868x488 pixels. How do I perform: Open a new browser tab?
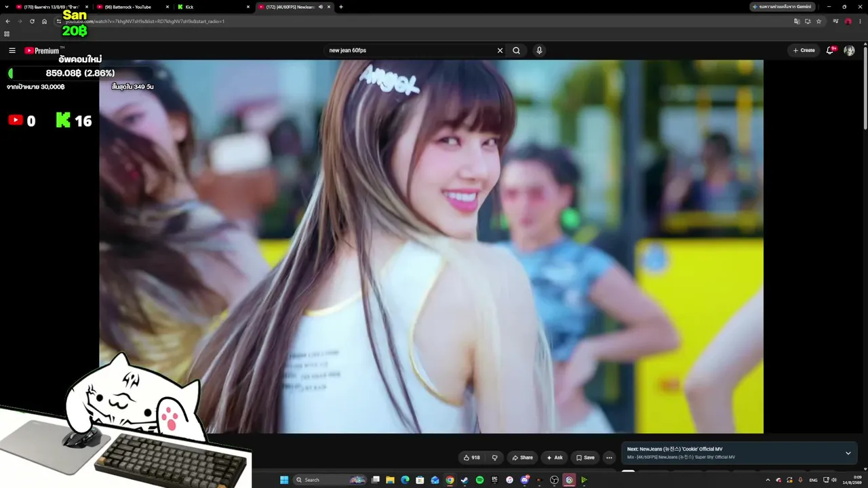pos(341,7)
